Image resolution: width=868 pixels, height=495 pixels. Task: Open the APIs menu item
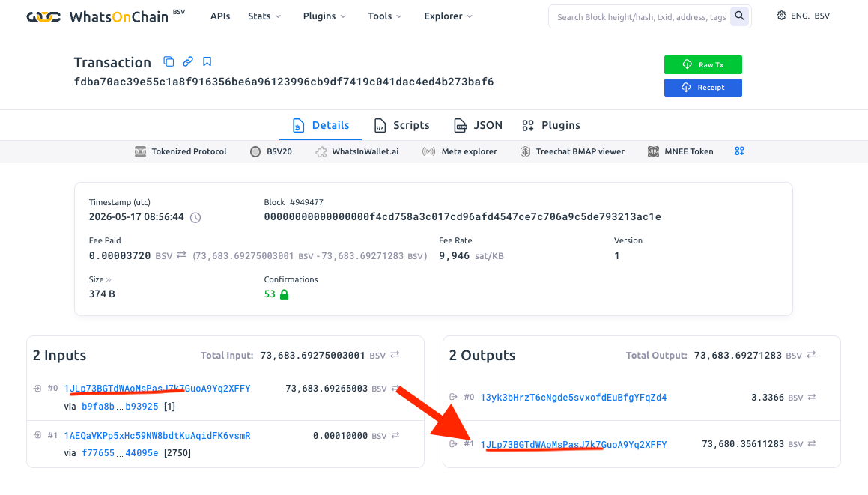tap(220, 16)
